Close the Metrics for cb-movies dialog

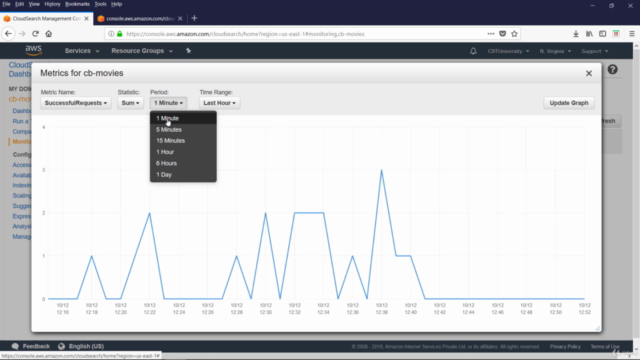pyautogui.click(x=589, y=73)
